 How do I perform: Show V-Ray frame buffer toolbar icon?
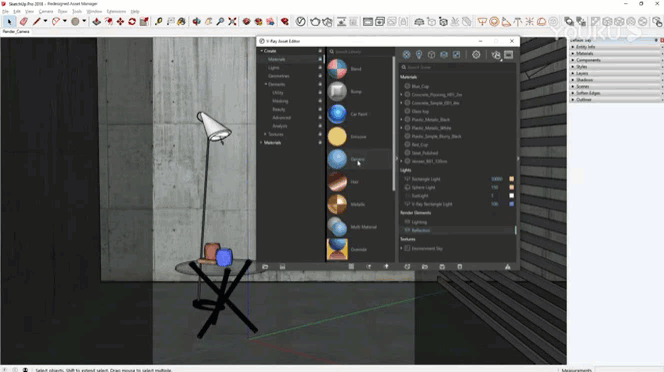pos(368,21)
